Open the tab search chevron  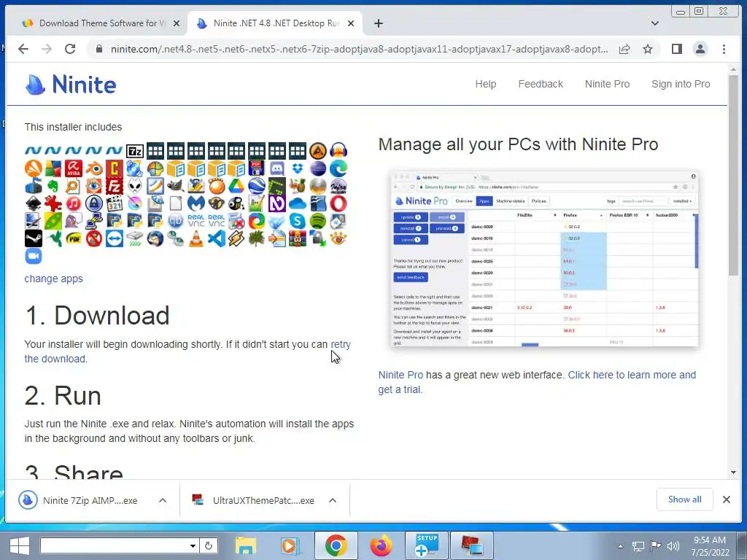[655, 23]
